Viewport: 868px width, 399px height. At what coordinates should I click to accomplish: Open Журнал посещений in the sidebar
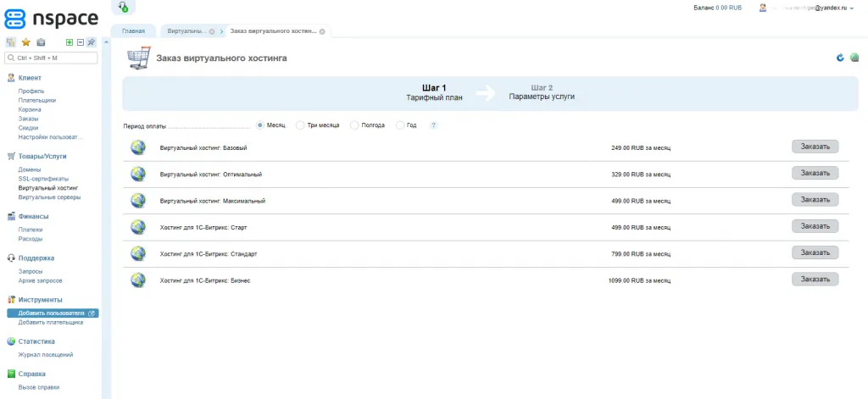(46, 355)
